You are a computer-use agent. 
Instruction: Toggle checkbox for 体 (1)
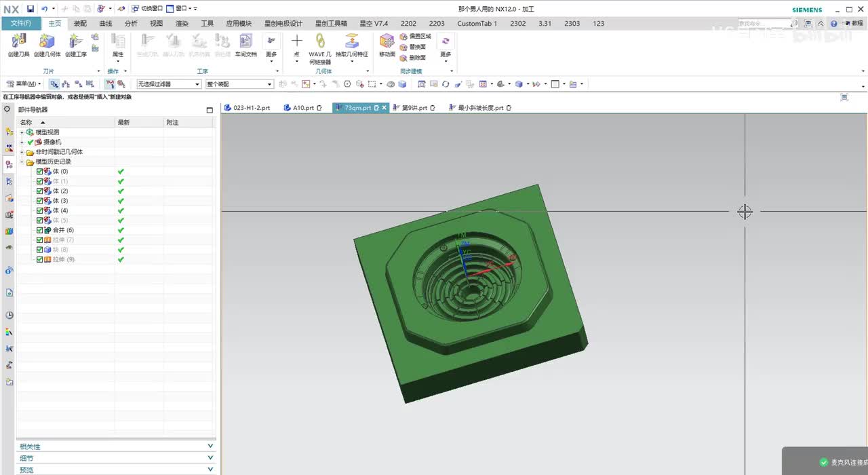40,181
